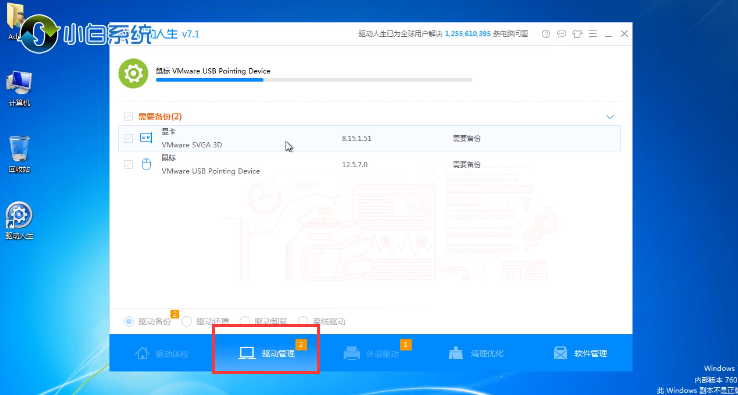Viewport: 738px width, 395px height.
Task: Close the 驱动人生 window
Action: (x=624, y=34)
